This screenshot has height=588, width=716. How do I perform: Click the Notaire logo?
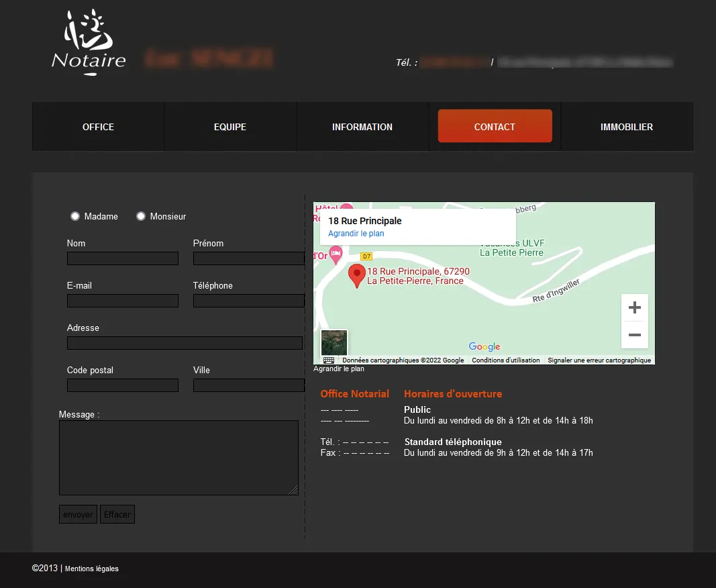[x=89, y=42]
